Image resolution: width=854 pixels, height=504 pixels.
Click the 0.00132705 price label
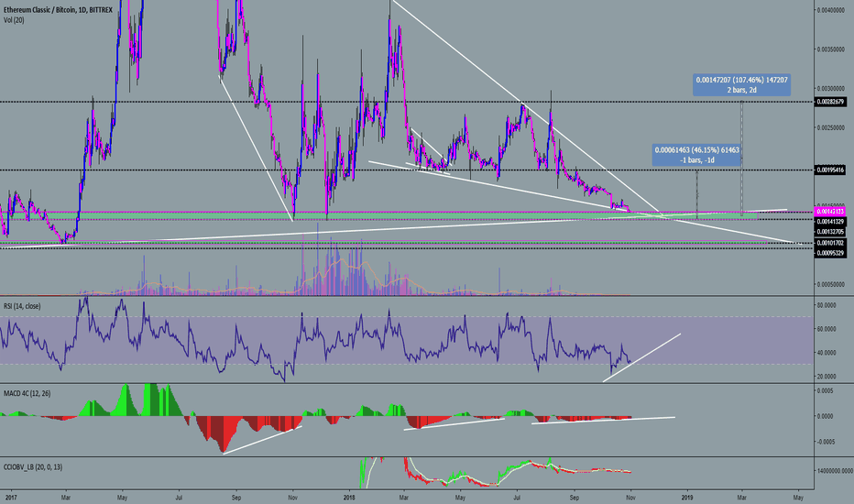(830, 232)
